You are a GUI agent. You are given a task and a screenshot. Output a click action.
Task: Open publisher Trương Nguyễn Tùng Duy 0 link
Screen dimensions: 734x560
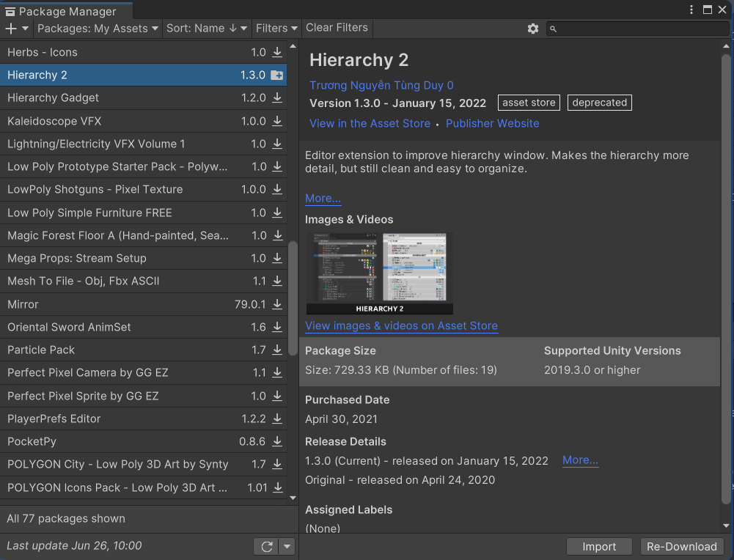coord(381,85)
